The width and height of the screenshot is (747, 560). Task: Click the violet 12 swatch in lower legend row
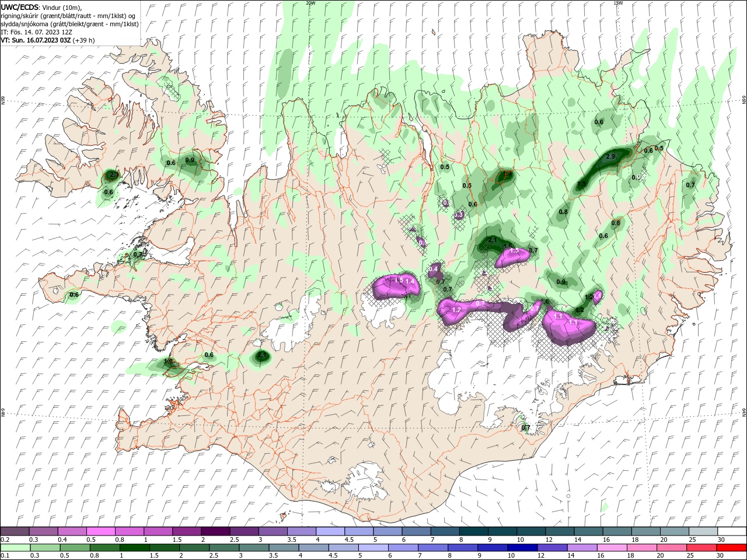[551, 548]
